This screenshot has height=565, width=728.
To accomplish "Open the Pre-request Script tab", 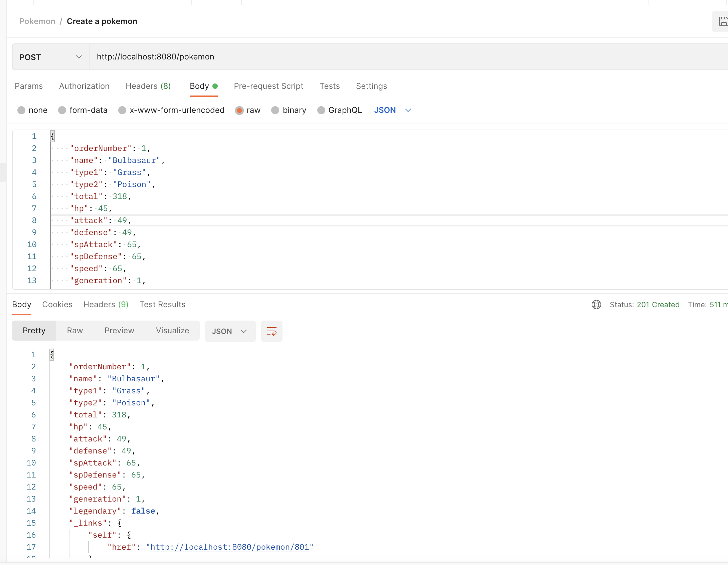I will [x=268, y=86].
